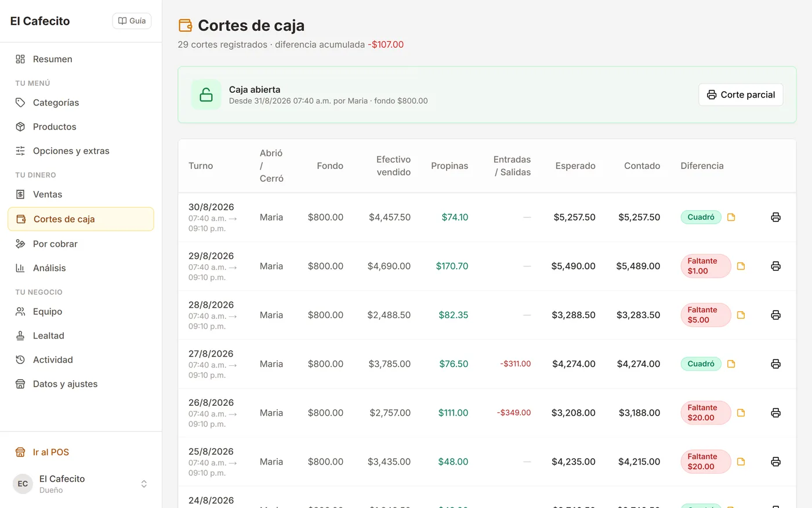This screenshot has height=508, width=812.
Task: Print the 26/8/2026 cash cut
Action: tap(775, 413)
